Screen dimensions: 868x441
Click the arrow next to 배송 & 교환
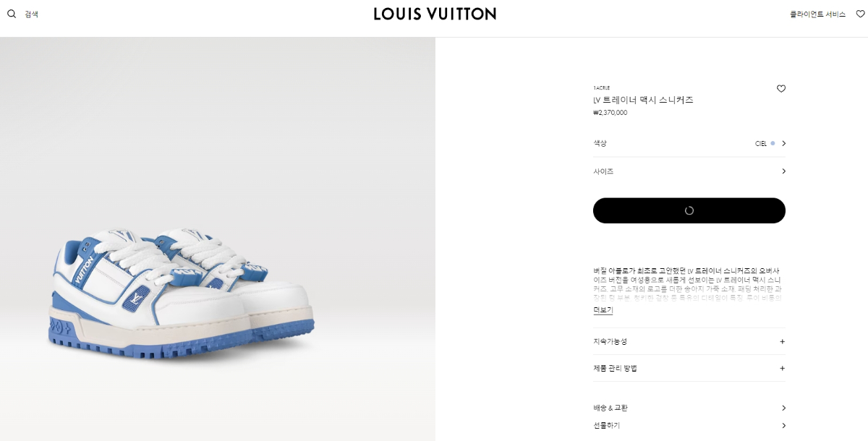pos(783,408)
